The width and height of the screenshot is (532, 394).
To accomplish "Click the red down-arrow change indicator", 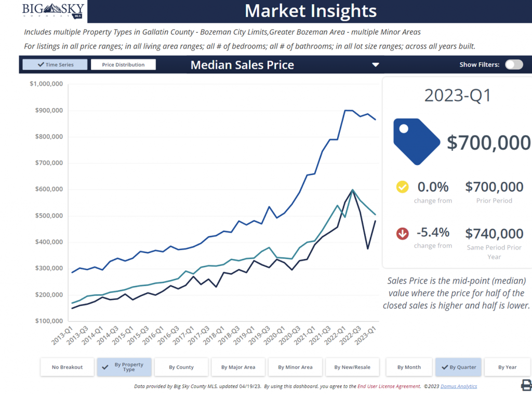I will click(402, 233).
